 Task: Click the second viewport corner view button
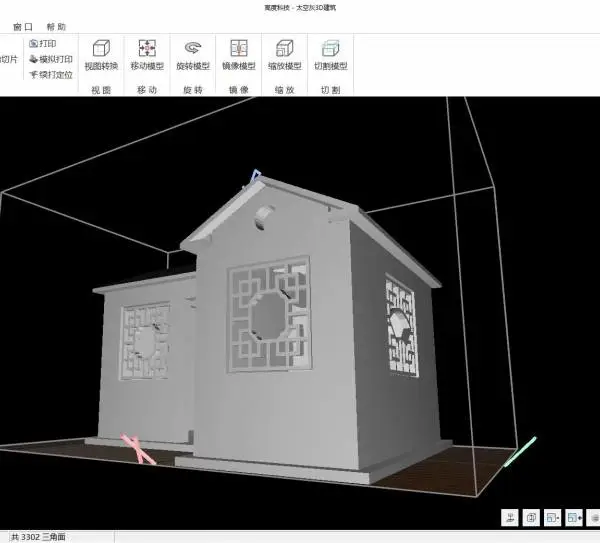[531, 518]
